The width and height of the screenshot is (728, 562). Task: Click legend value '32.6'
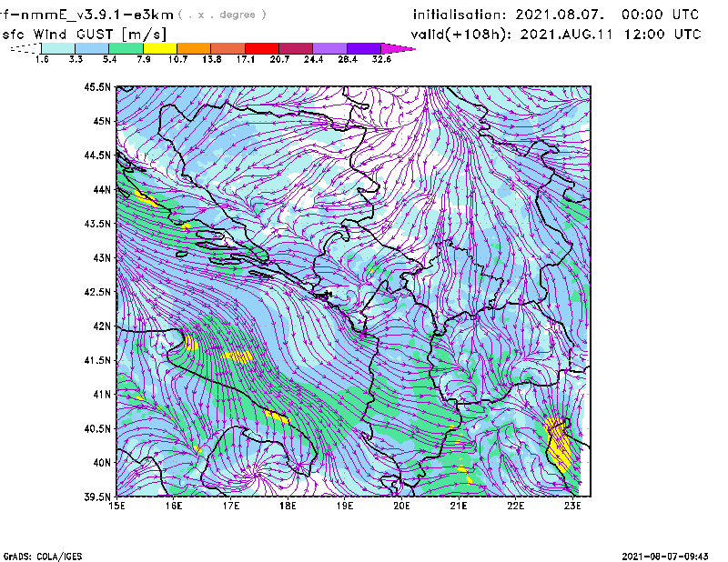click(x=381, y=59)
